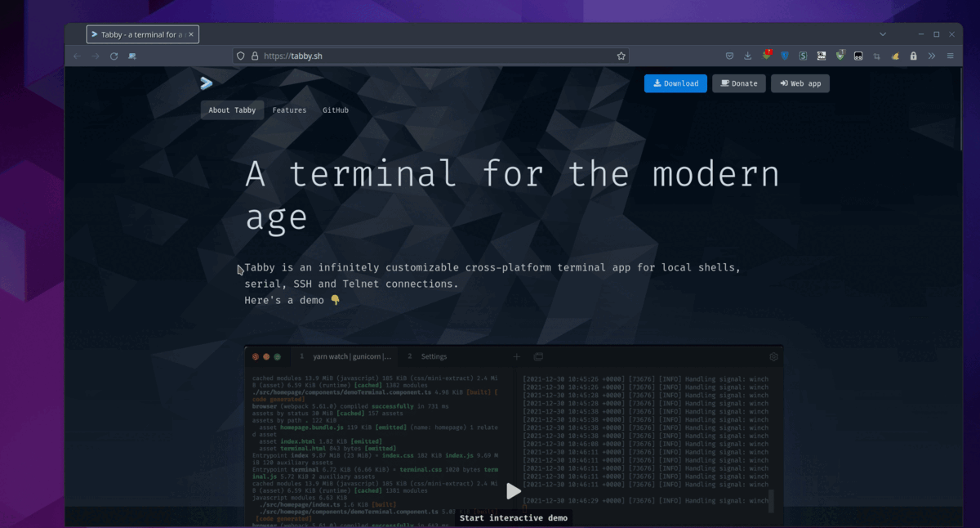The height and width of the screenshot is (528, 980).
Task: Select the Tabby browser tab
Action: pyautogui.click(x=143, y=34)
